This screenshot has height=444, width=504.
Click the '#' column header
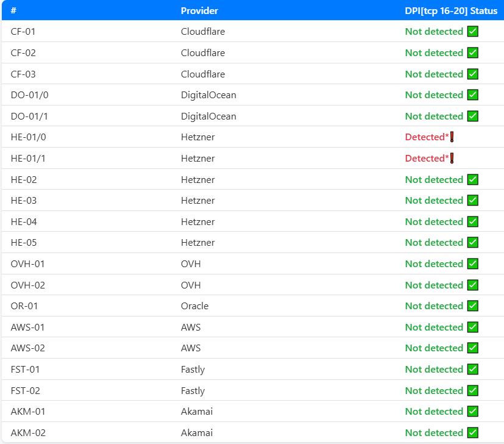point(13,10)
